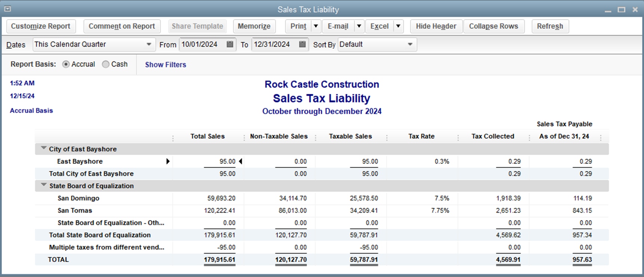Image resolution: width=644 pixels, height=277 pixels.
Task: Open the Dates range dropdown
Action: tap(148, 44)
